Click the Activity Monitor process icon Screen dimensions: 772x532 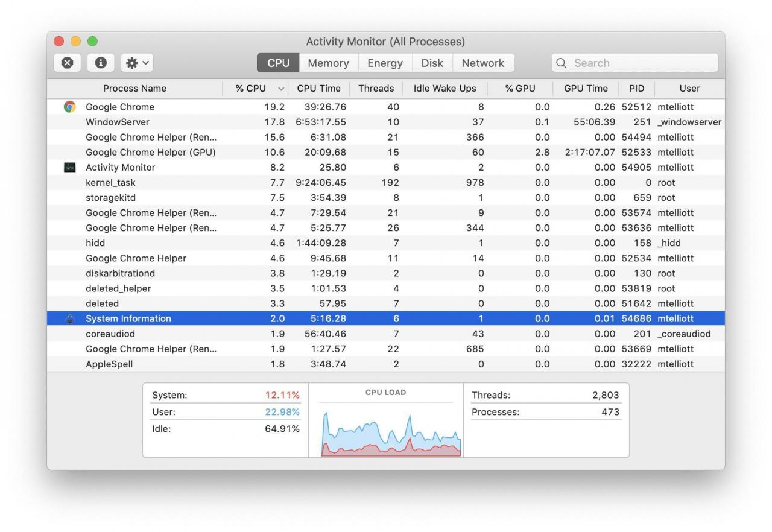pos(70,167)
